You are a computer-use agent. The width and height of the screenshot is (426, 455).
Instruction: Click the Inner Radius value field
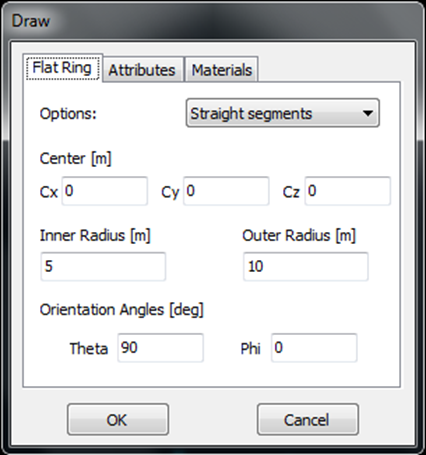point(103,266)
